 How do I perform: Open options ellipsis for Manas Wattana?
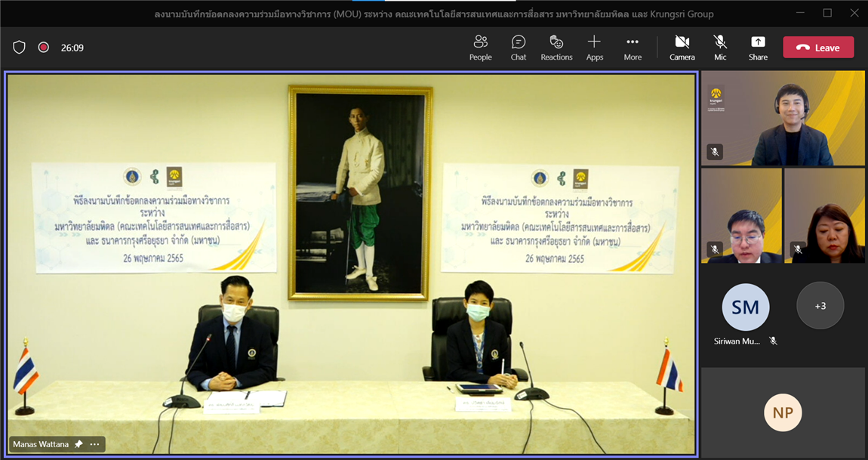[95, 444]
